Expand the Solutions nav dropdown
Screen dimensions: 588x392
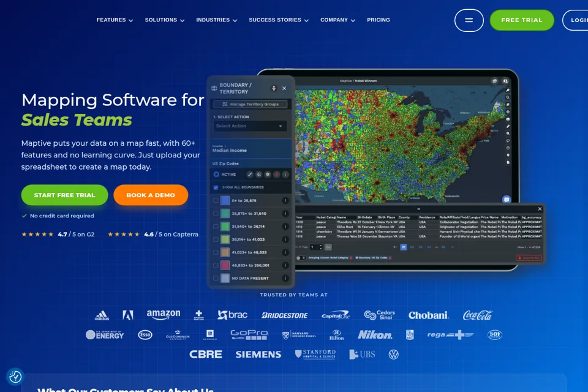[x=165, y=20]
